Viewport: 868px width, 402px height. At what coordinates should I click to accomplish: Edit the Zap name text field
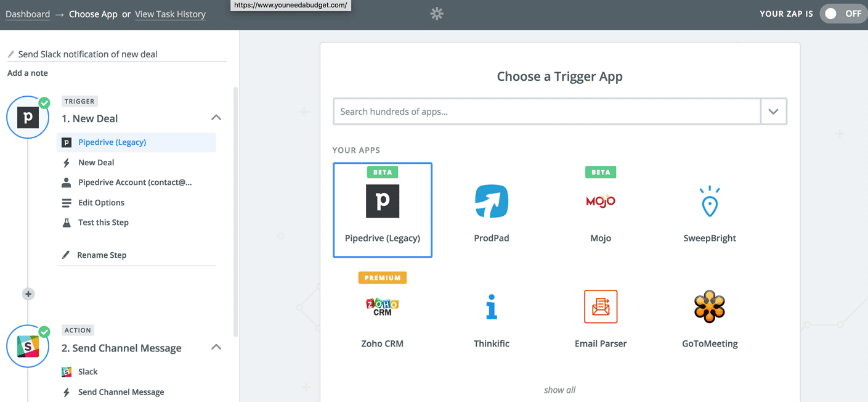[117, 54]
